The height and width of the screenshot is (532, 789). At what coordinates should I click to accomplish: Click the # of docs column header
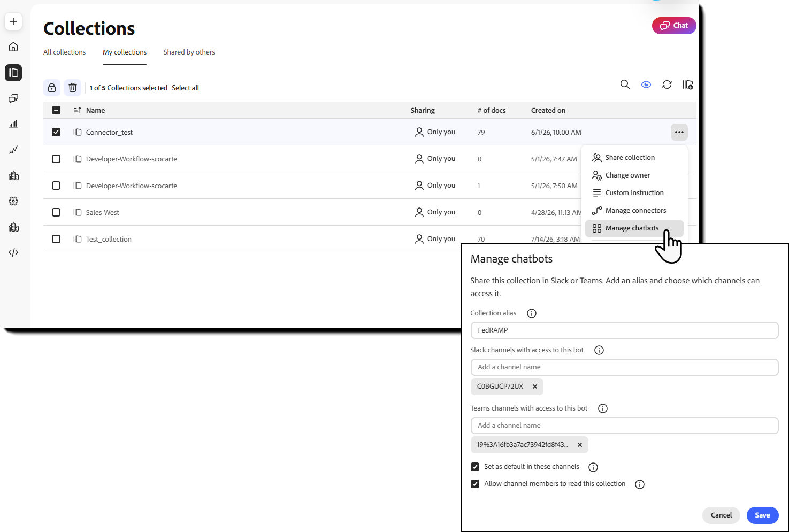[492, 110]
